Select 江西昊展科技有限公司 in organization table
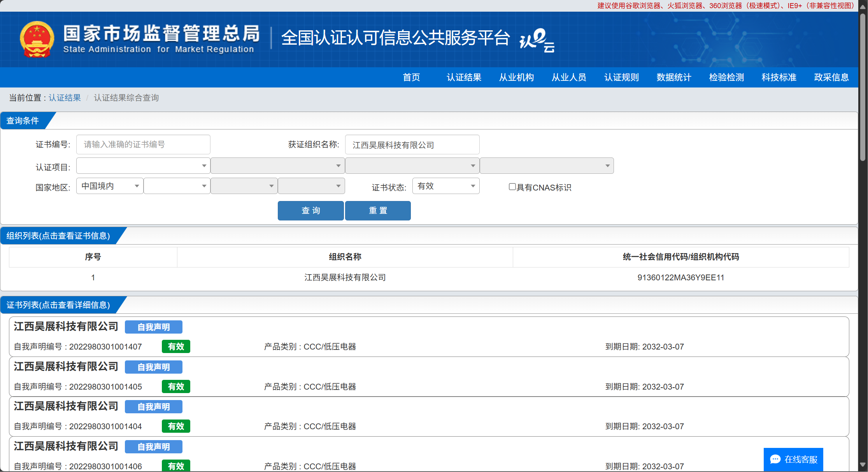This screenshot has width=868, height=472. click(x=345, y=277)
